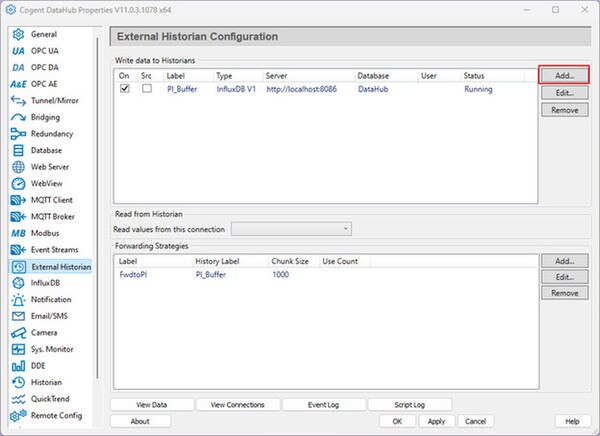This screenshot has height=436, width=600.
Task: Open the OPC UA settings icon
Action: coord(18,51)
